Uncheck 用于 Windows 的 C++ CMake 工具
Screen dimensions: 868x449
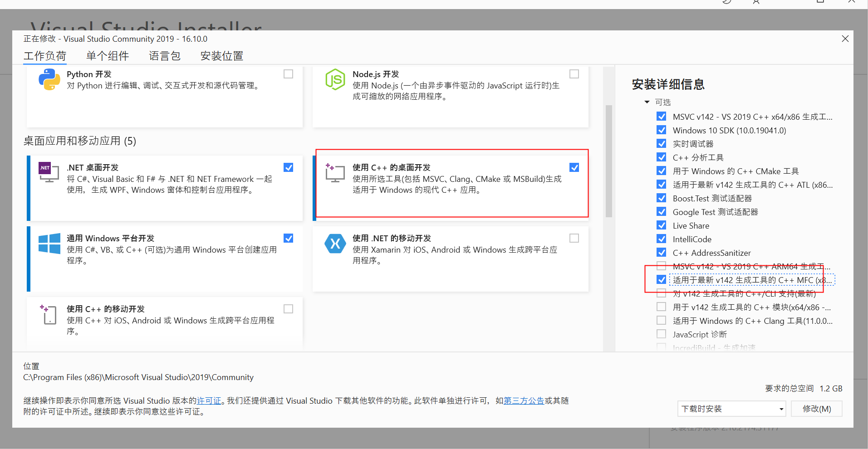tap(662, 171)
